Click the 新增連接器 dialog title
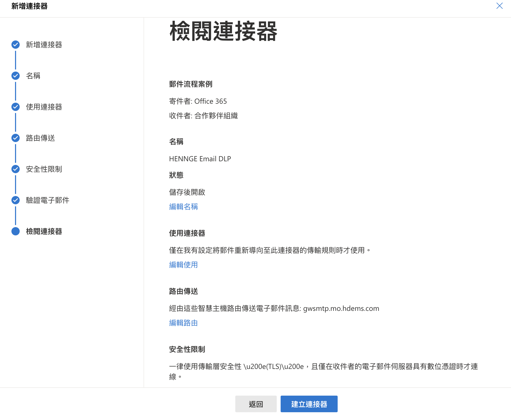 pyautogui.click(x=30, y=6)
